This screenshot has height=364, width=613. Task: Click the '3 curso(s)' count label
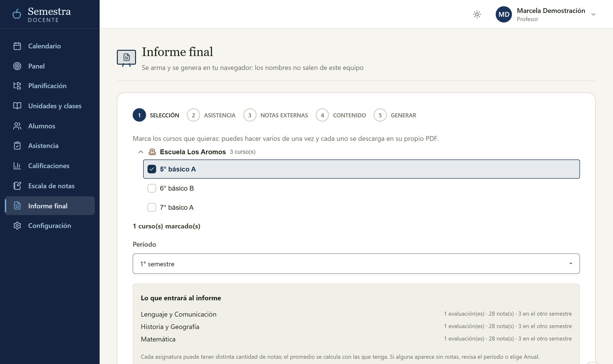tap(243, 152)
